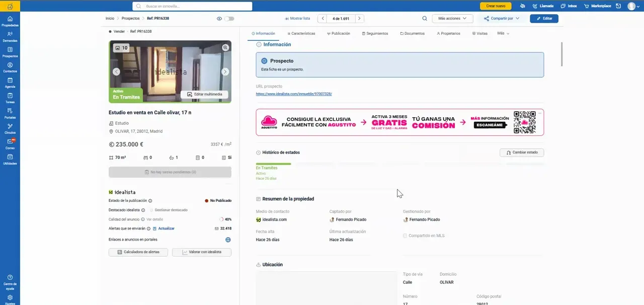Click the Crear nuevo button
644x305 pixels.
[496, 6]
